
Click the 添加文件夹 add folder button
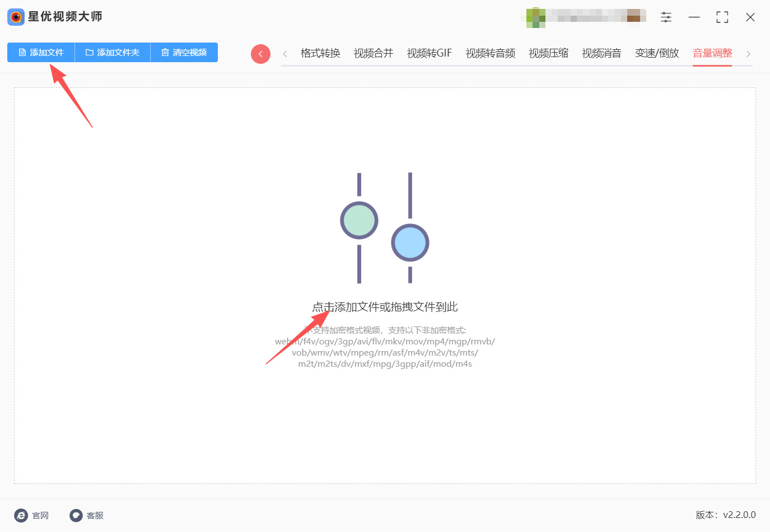113,53
